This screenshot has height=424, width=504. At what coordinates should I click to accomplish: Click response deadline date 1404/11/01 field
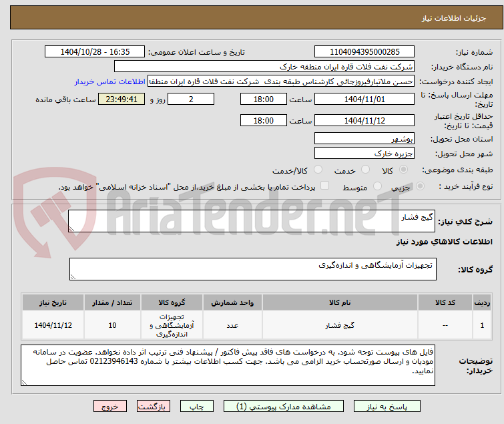[364, 99]
